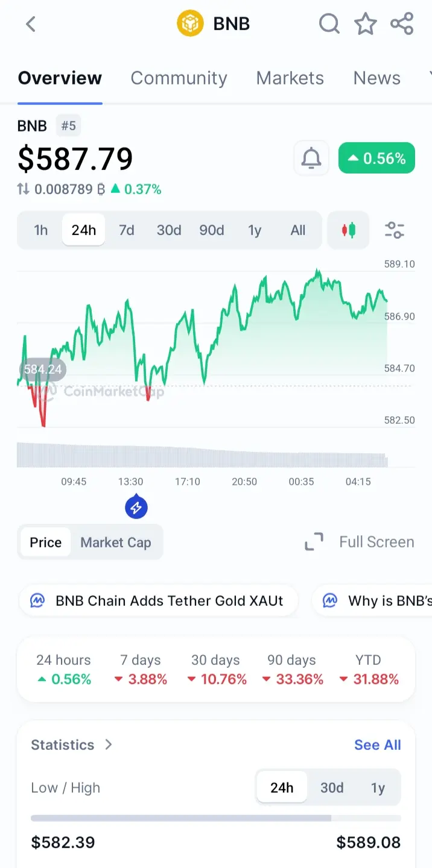Open See All statistics link
The height and width of the screenshot is (868, 432).
pyautogui.click(x=377, y=745)
